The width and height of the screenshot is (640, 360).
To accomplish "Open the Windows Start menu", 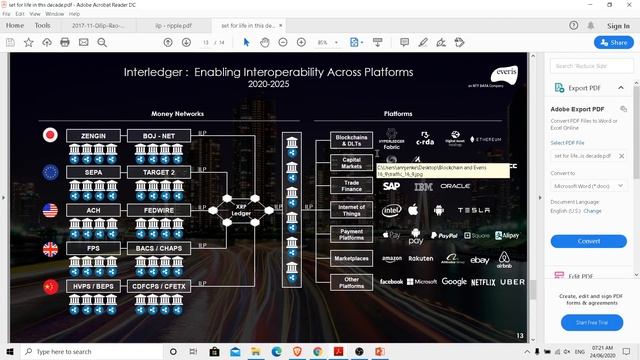I will click(10, 351).
